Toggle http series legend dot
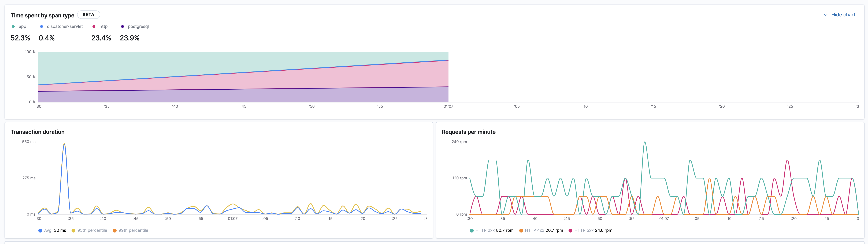 coord(94,27)
